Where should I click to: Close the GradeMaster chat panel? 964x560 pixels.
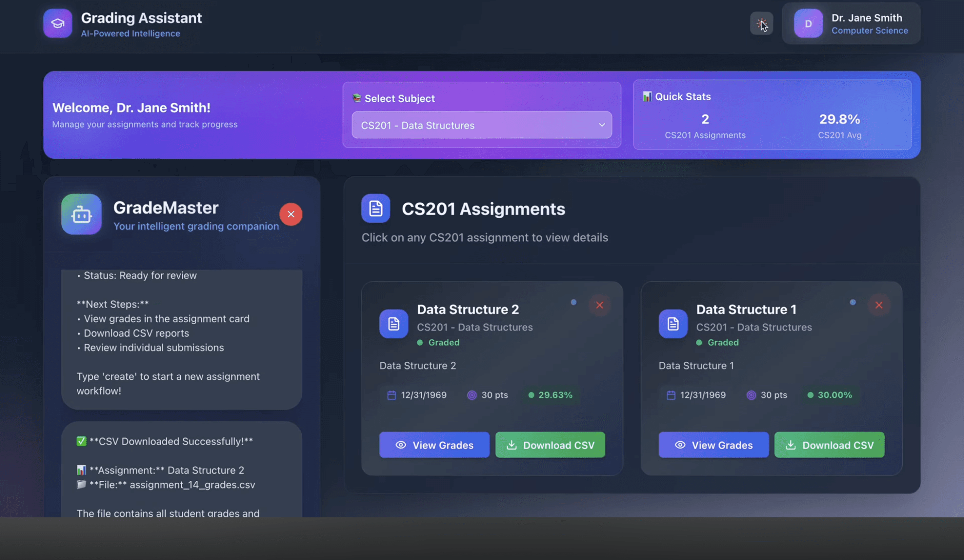point(291,214)
